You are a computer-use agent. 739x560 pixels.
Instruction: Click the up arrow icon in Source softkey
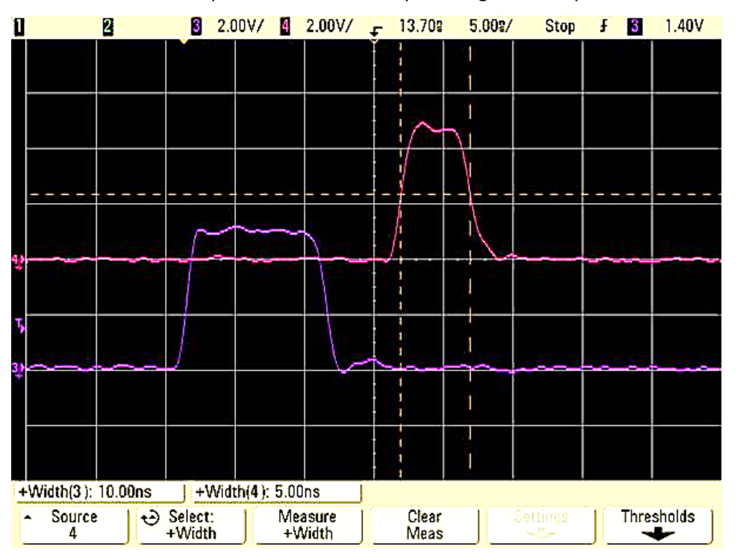click(28, 517)
